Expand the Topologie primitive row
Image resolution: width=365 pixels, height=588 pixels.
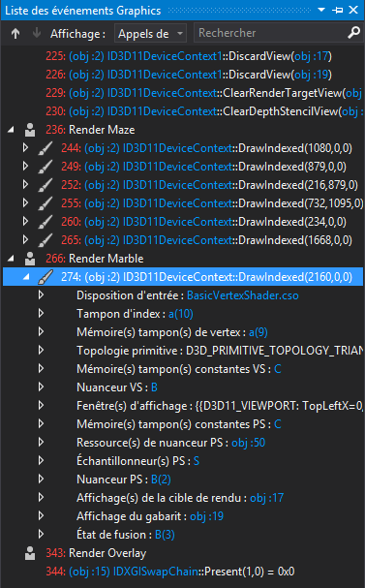(x=42, y=351)
